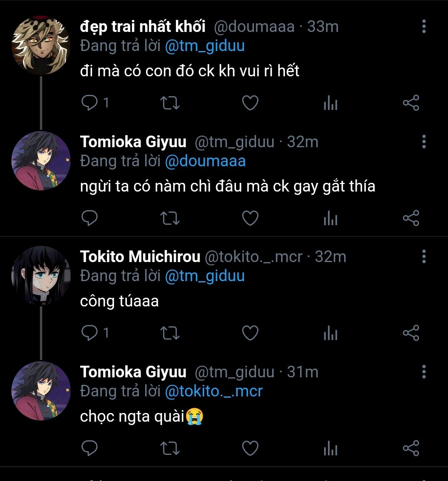Open more options on doumaaa's tweet
This screenshot has height=481, width=448.
pyautogui.click(x=424, y=26)
